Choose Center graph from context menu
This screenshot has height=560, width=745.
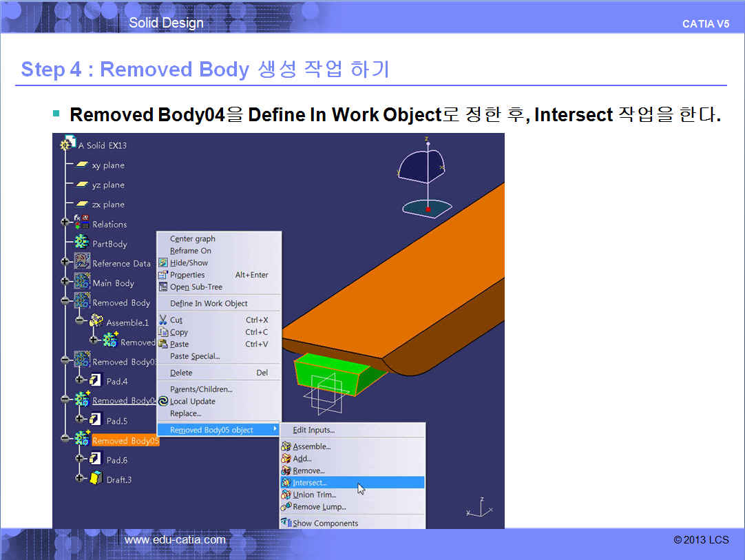coord(219,238)
